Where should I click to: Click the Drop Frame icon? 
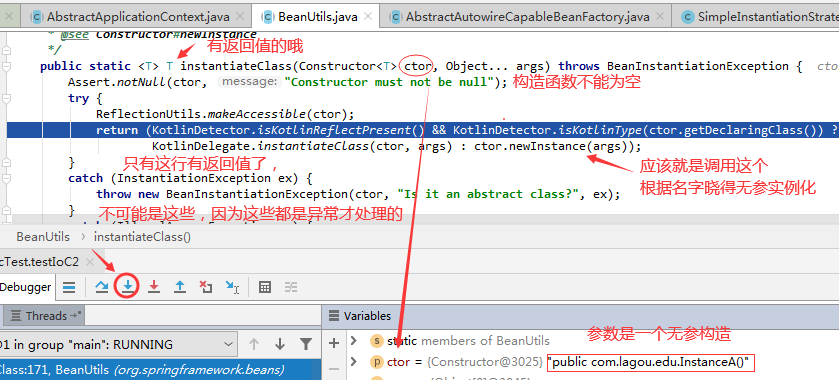pos(206,287)
